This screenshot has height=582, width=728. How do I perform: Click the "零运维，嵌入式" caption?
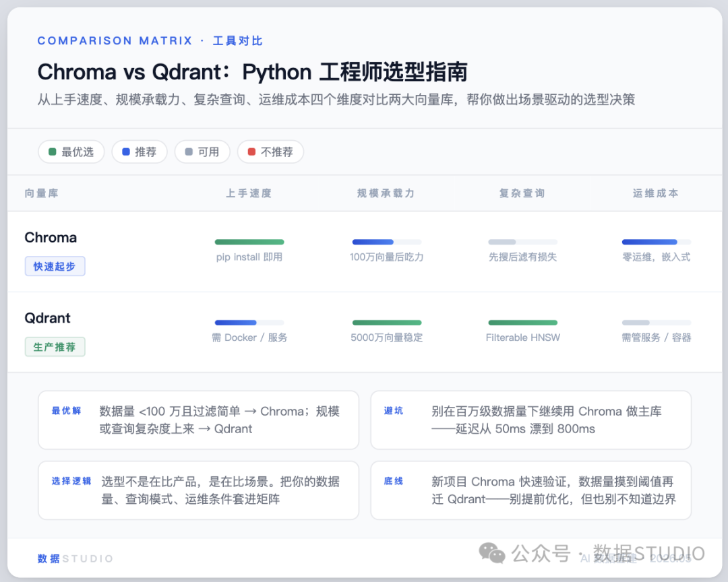click(x=657, y=257)
